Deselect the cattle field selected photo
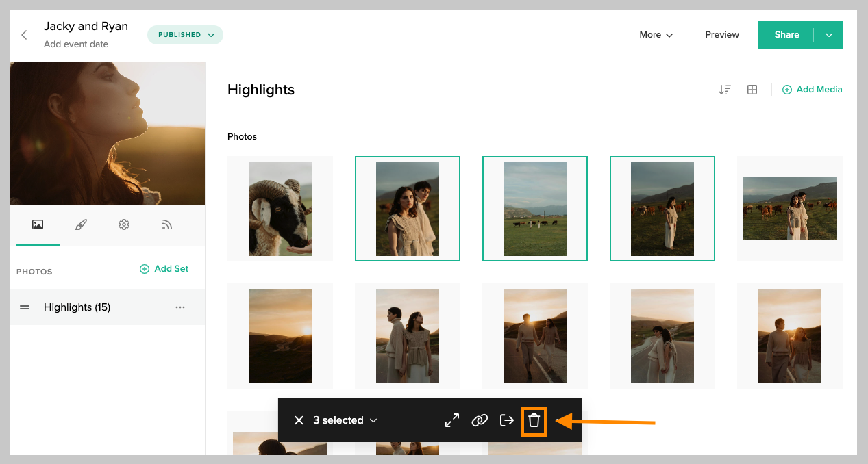 click(535, 209)
